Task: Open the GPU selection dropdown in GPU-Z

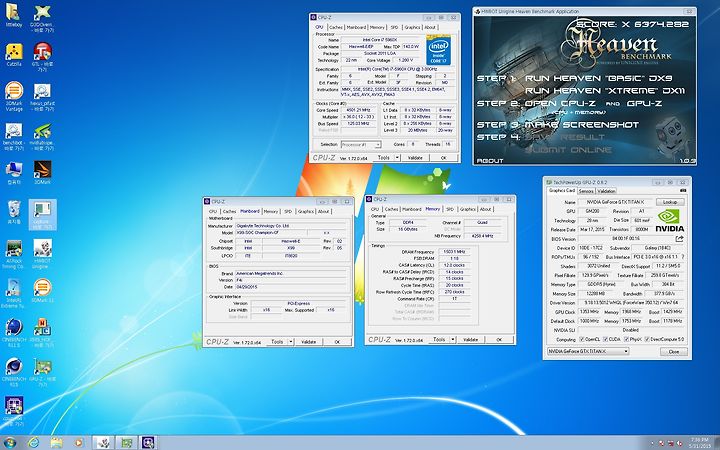Action: pyautogui.click(x=588, y=351)
